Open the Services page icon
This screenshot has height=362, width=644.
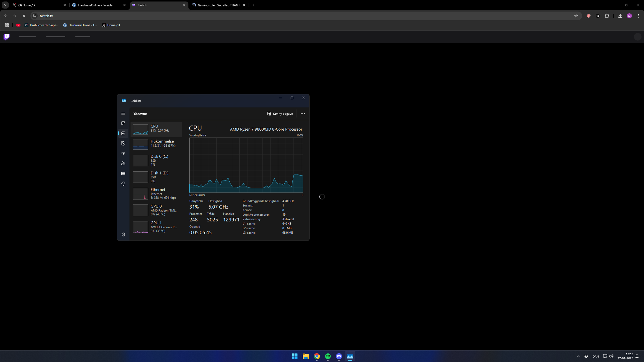tap(123, 184)
